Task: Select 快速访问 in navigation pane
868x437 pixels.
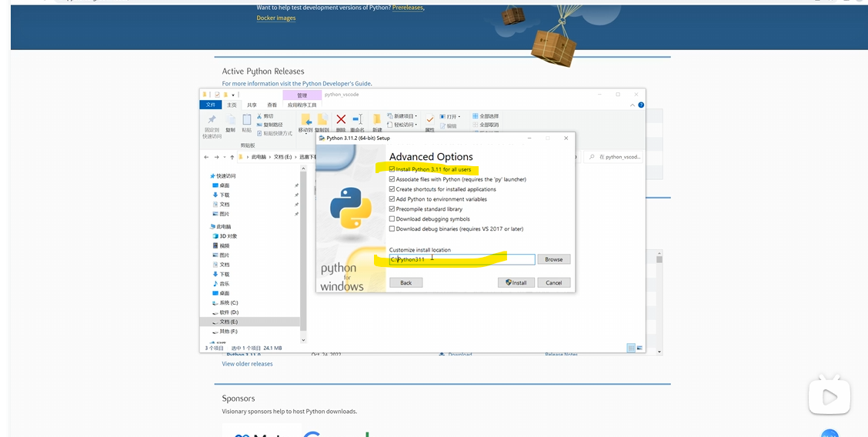Action: point(222,176)
